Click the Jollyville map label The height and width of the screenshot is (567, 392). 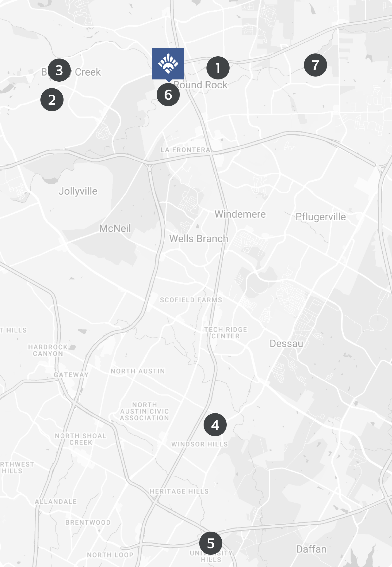(78, 191)
